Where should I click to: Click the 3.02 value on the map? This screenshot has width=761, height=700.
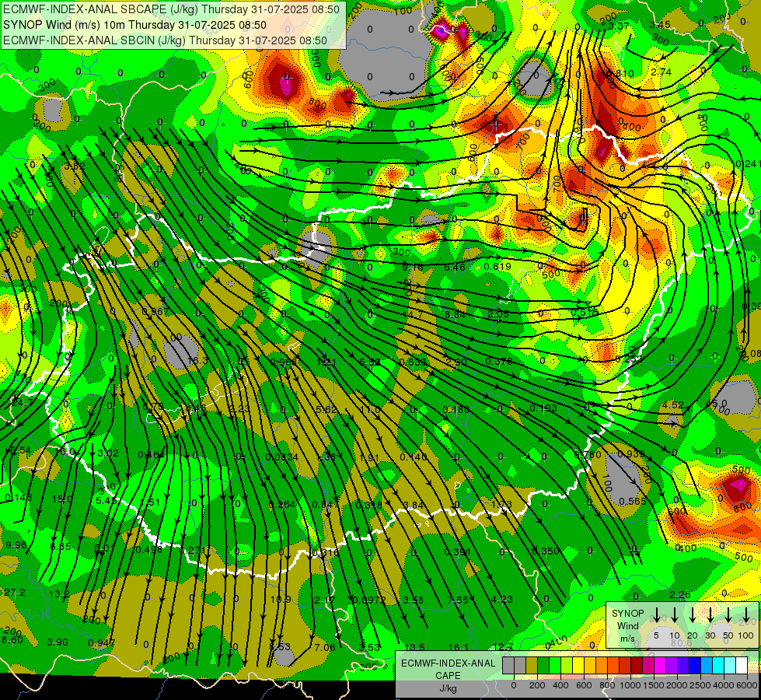click(x=108, y=453)
